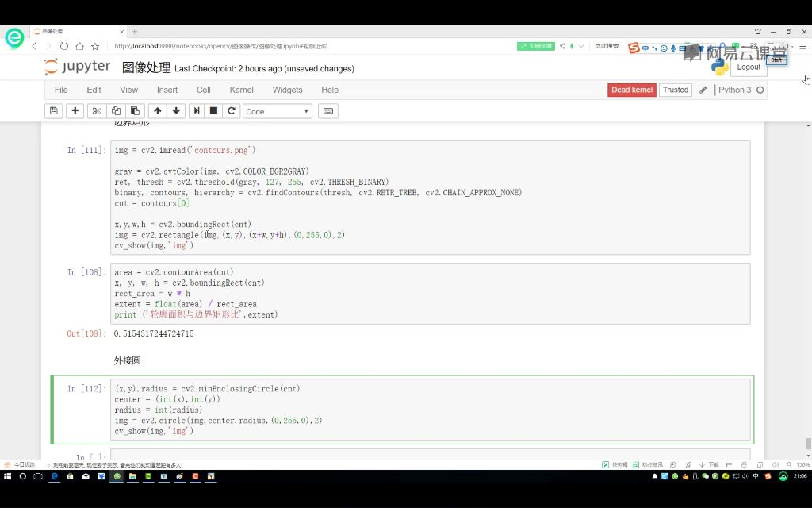Click the Out[108] output prompt
Image resolution: width=812 pixels, height=508 pixels.
click(x=86, y=333)
